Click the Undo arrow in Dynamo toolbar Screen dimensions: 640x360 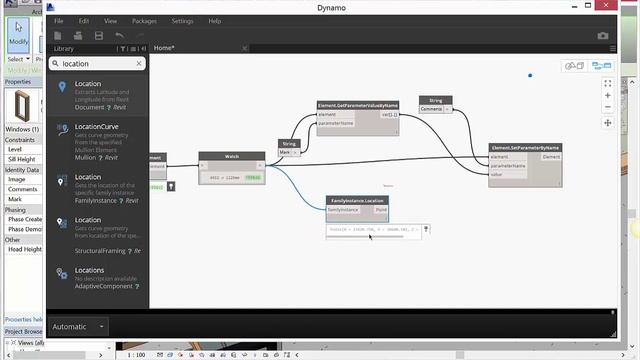pyautogui.click(x=119, y=36)
